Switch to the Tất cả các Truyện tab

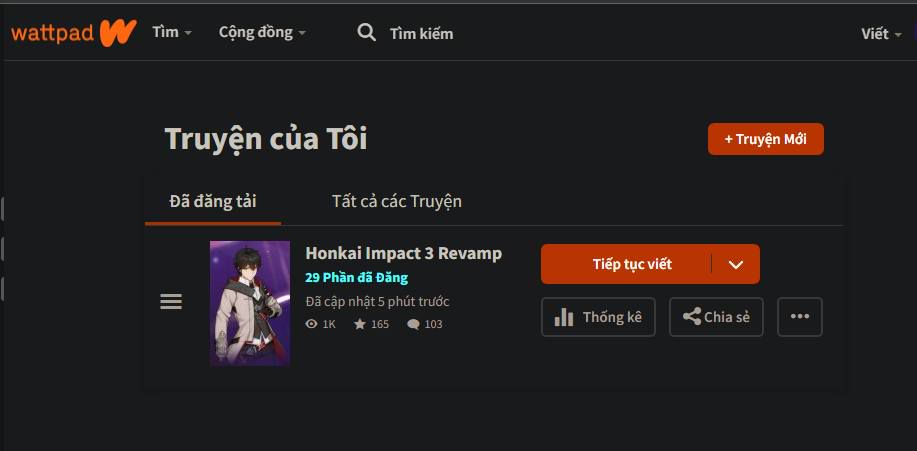(x=397, y=201)
